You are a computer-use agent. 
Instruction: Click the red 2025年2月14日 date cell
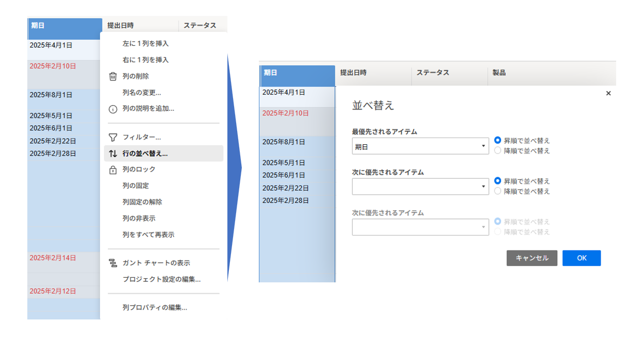point(53,258)
